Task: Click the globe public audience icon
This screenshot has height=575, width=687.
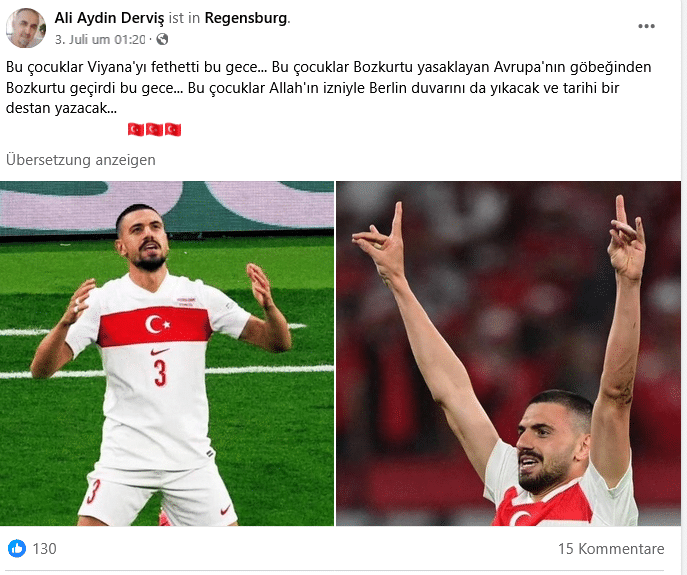Action: pyautogui.click(x=162, y=39)
